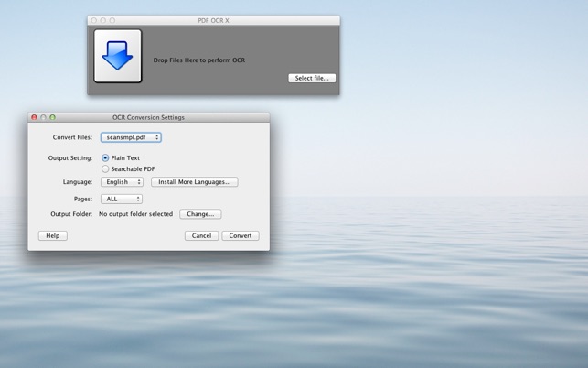
Task: Select the Plain Text radio button
Action: point(105,158)
